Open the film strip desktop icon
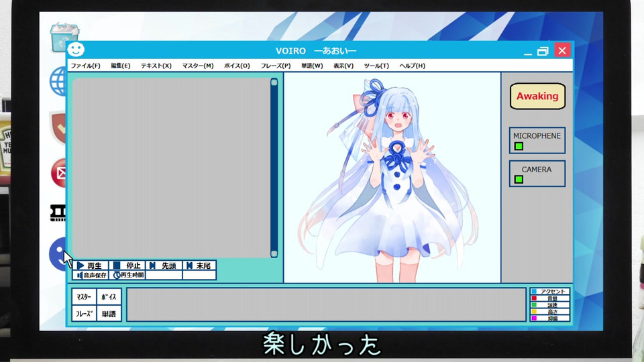This screenshot has height=362, width=644. point(58,213)
